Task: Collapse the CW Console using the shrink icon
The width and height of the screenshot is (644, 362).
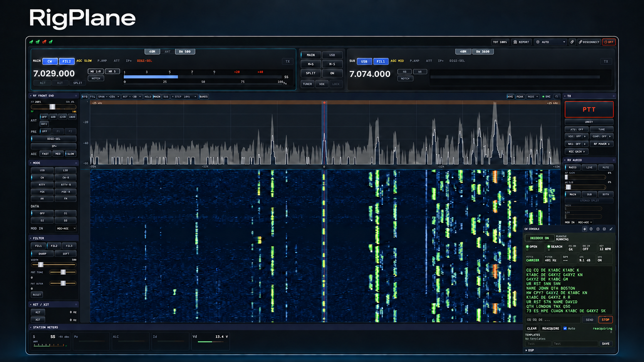Action: (611, 229)
